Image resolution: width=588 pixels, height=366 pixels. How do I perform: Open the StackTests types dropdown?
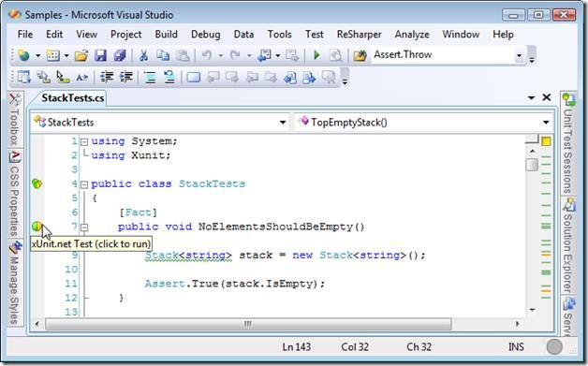coord(283,123)
